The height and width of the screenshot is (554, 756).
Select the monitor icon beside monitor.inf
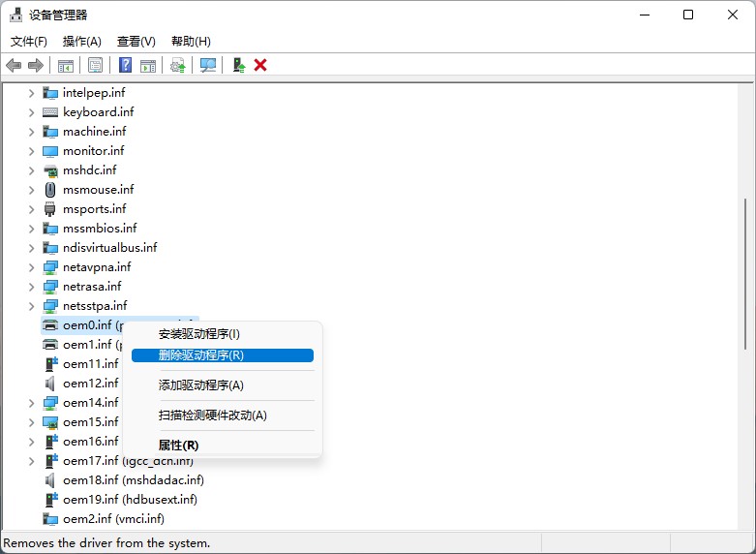point(50,151)
